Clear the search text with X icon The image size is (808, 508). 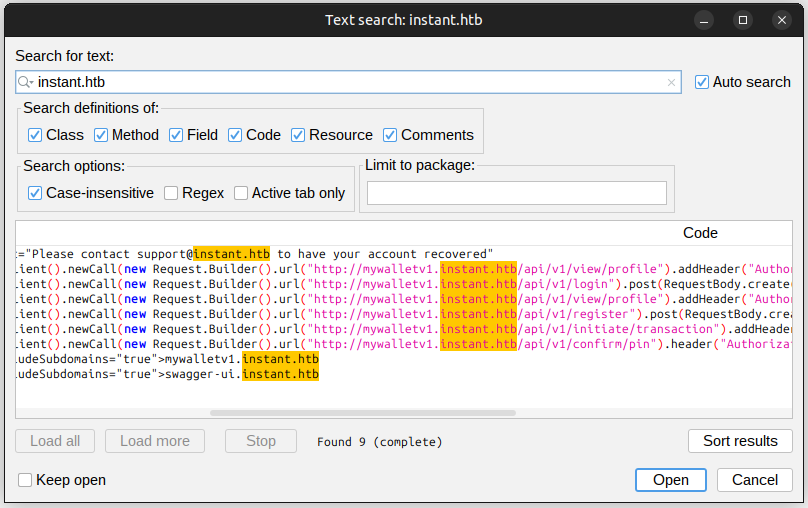(671, 82)
